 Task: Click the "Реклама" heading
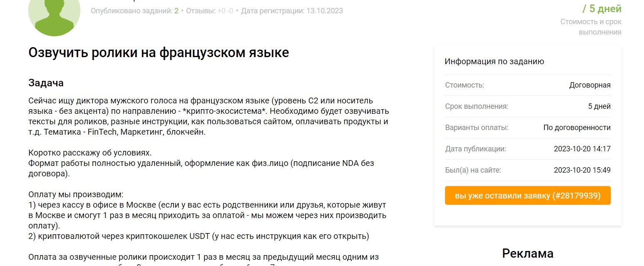point(527,253)
